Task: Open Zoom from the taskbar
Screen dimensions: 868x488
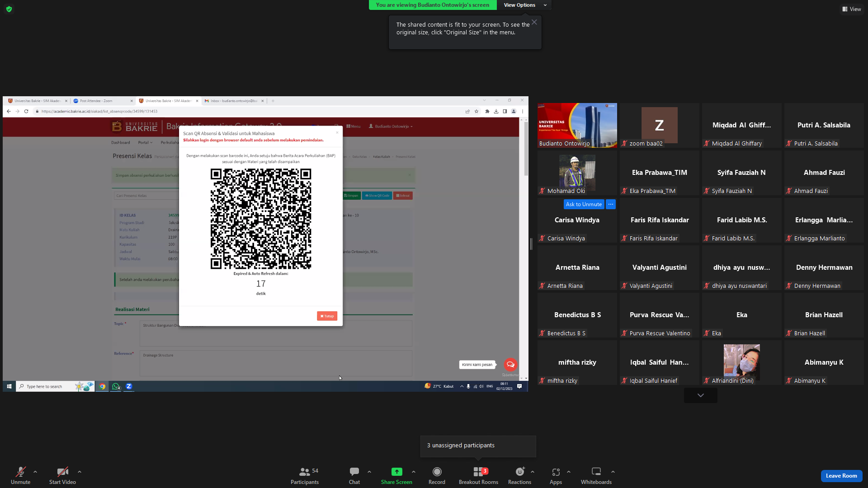Action: coord(129,386)
